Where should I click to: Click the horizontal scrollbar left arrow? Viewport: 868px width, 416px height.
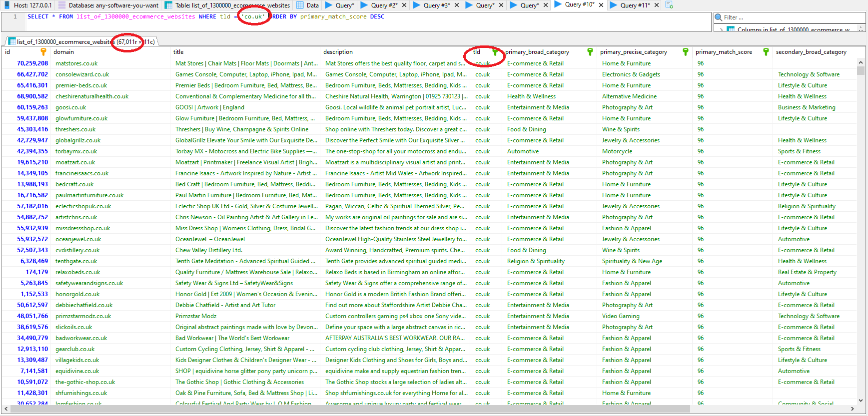point(5,409)
